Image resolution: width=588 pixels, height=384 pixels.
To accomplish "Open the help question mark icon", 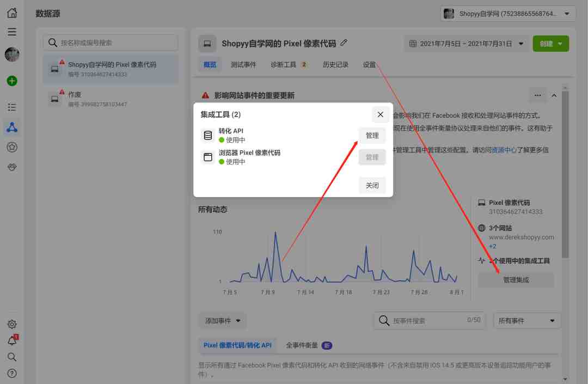I will click(x=12, y=373).
